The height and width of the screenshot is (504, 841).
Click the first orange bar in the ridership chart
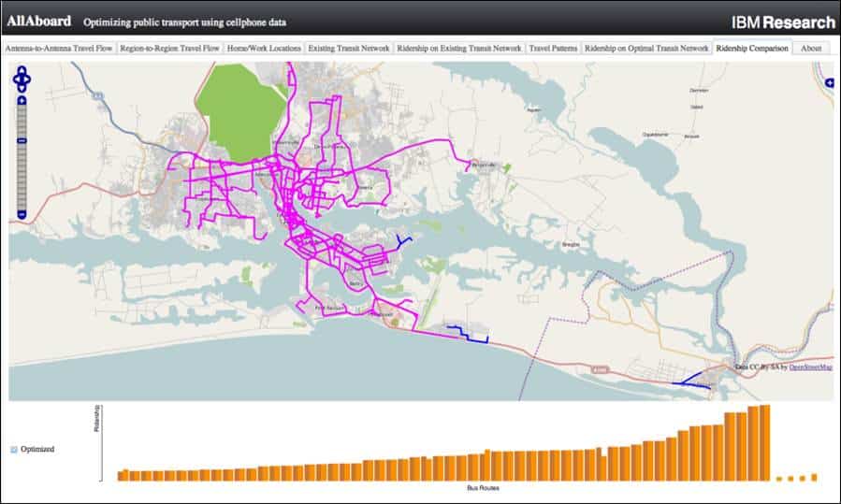pyautogui.click(x=123, y=475)
